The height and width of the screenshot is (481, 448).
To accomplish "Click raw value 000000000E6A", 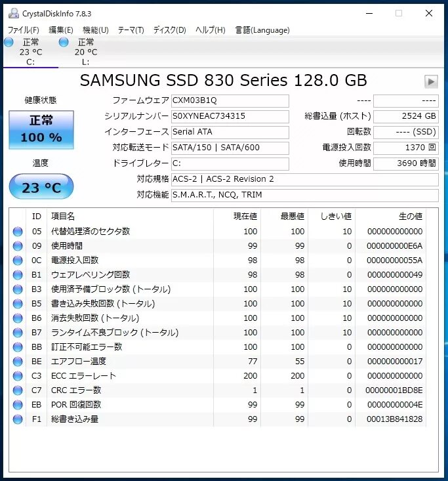I will coord(394,246).
